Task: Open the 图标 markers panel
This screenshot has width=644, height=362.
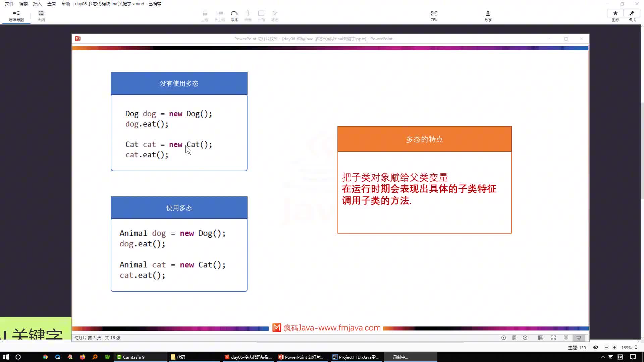Action: tap(615, 16)
